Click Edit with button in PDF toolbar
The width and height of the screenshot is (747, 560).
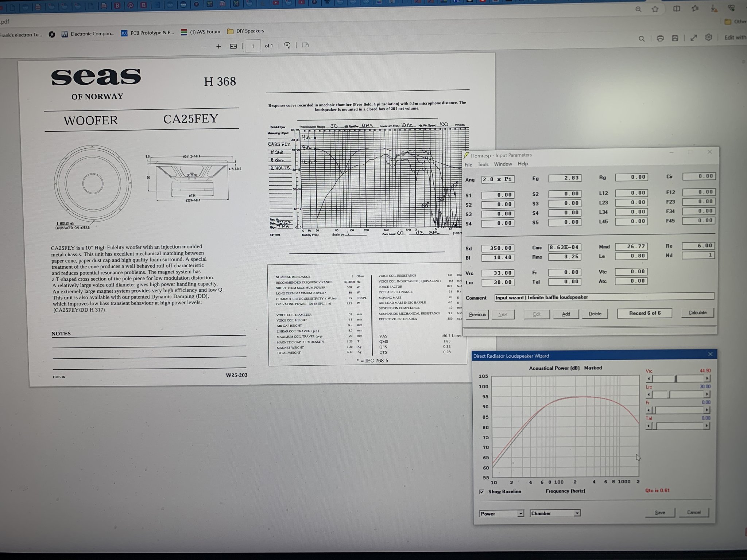[x=735, y=37]
